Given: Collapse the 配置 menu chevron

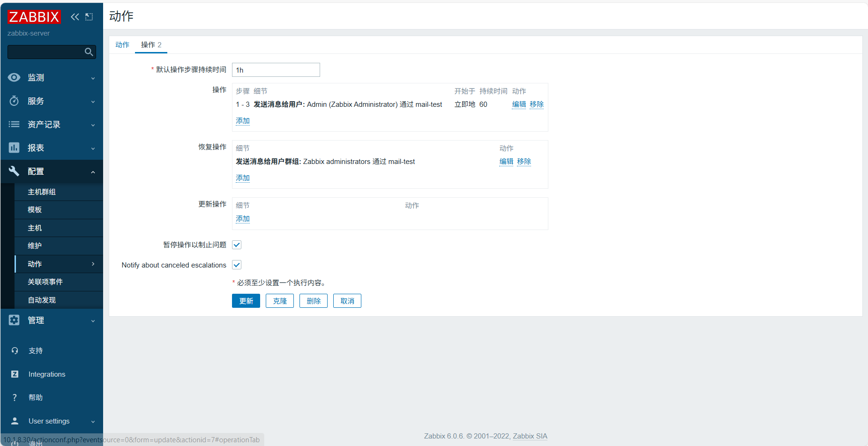Looking at the screenshot, I should coord(93,172).
